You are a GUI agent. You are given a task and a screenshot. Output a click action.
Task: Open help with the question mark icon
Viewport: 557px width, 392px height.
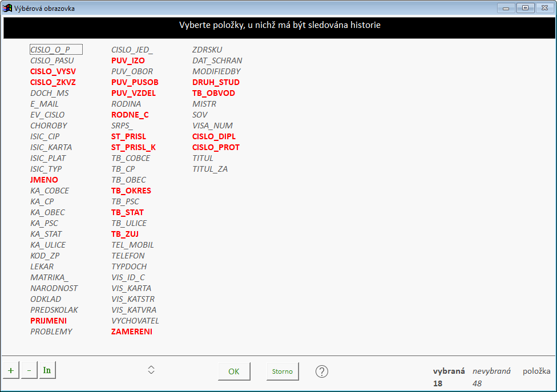pyautogui.click(x=322, y=371)
